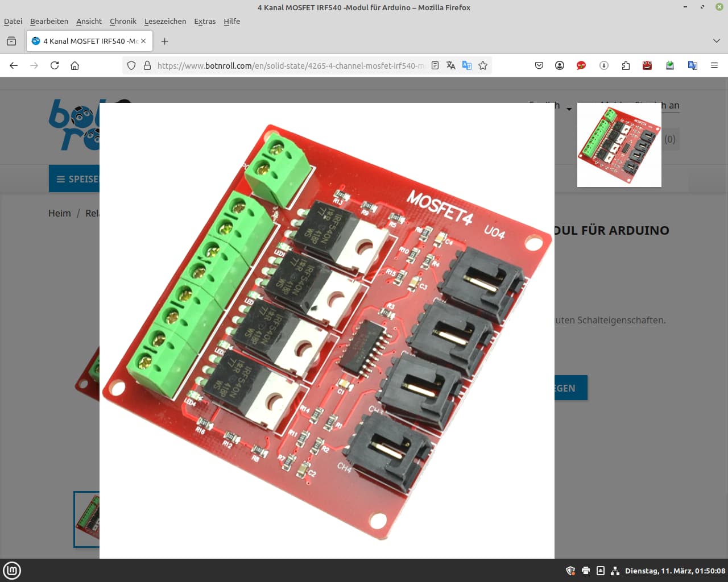Viewport: 728px width, 582px height.
Task: Open the Pocket save icon
Action: pos(539,65)
